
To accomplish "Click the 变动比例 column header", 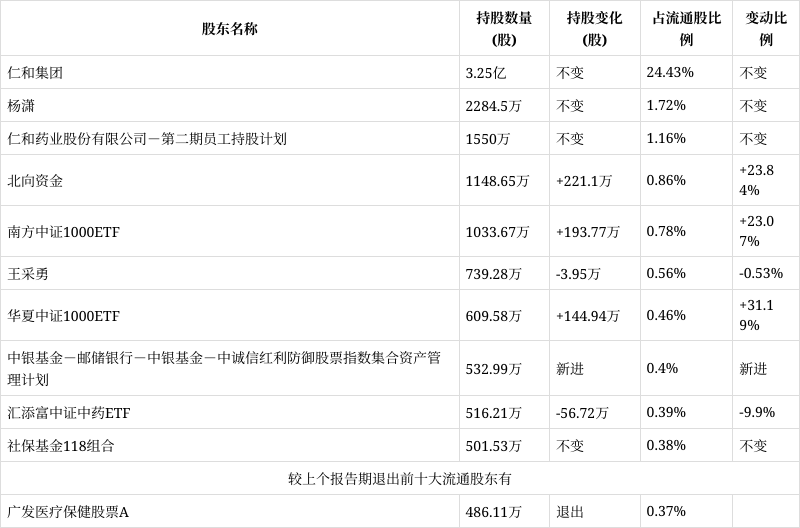I will click(766, 29).
